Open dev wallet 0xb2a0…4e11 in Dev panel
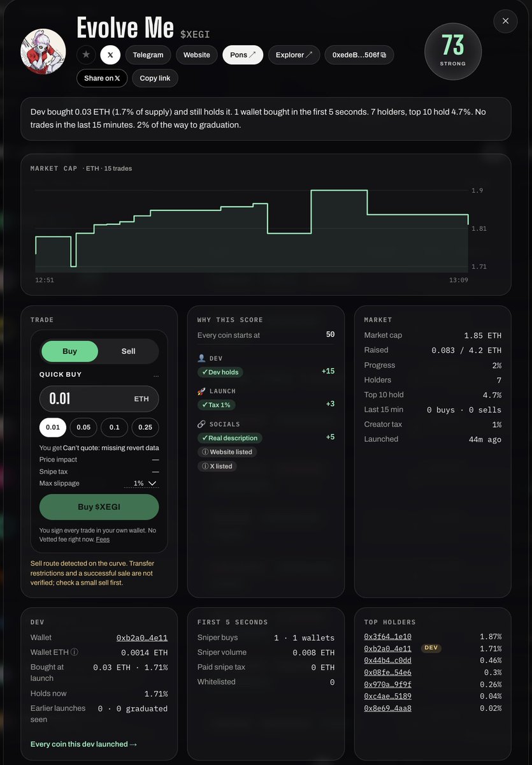The width and height of the screenshot is (532, 765). (x=141, y=637)
